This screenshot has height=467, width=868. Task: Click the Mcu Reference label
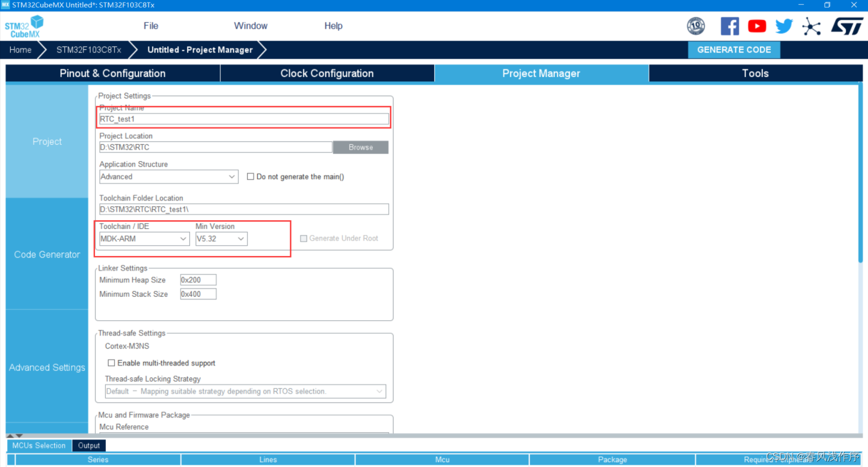pos(124,427)
